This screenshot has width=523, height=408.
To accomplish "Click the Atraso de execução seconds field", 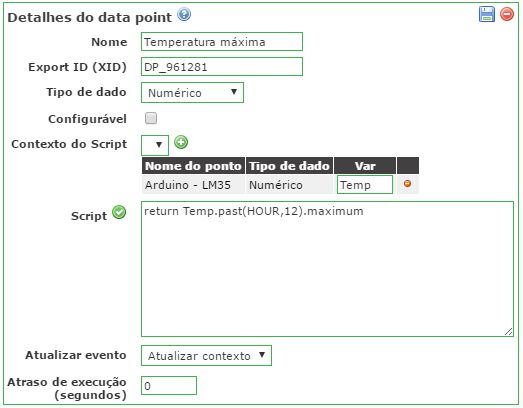I will point(169,386).
